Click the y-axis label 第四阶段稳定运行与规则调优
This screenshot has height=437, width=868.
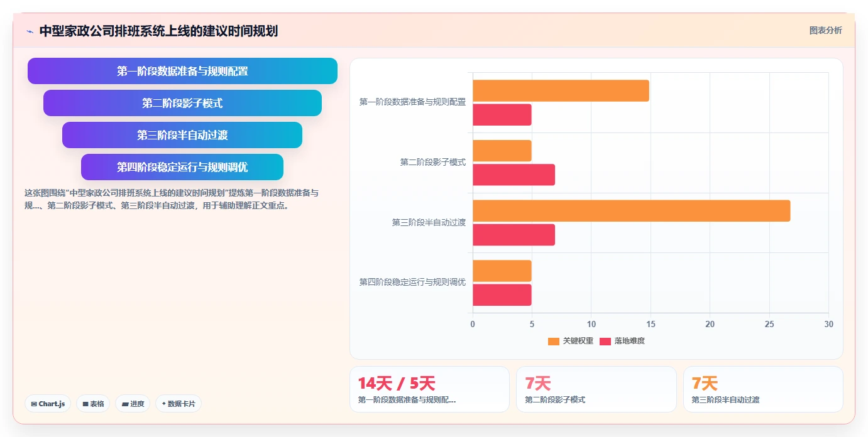pyautogui.click(x=412, y=282)
